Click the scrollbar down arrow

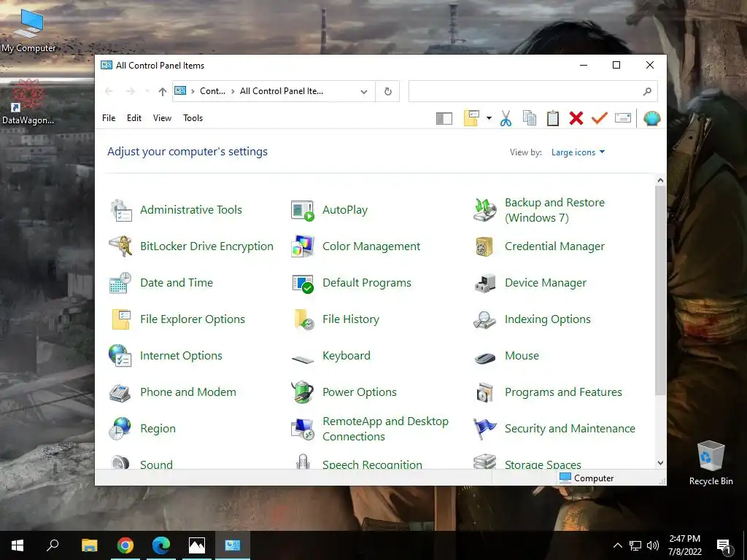click(660, 463)
